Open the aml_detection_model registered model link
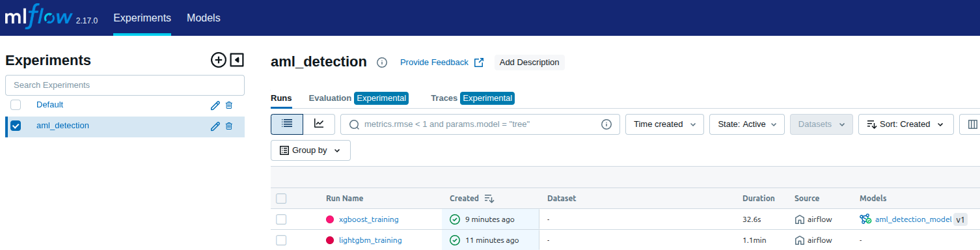980x250 pixels. pos(913,219)
